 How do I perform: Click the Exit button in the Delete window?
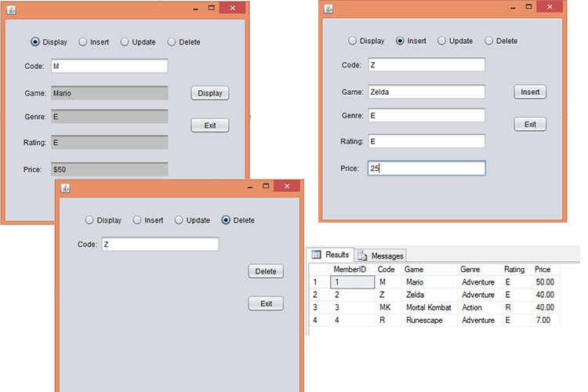266,303
